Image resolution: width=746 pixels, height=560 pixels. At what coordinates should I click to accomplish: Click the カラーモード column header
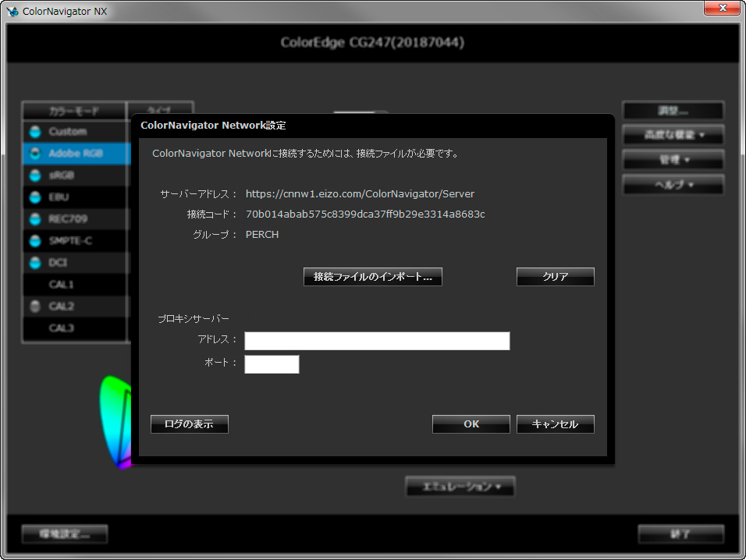click(x=74, y=111)
